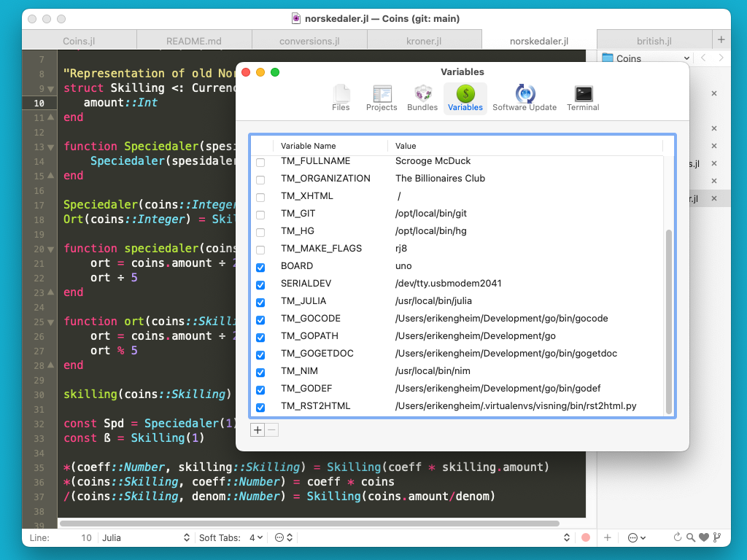Screen dimensions: 747x560
Task: Enable the TM_FULLNAME variable checkbox
Action: click(x=260, y=163)
